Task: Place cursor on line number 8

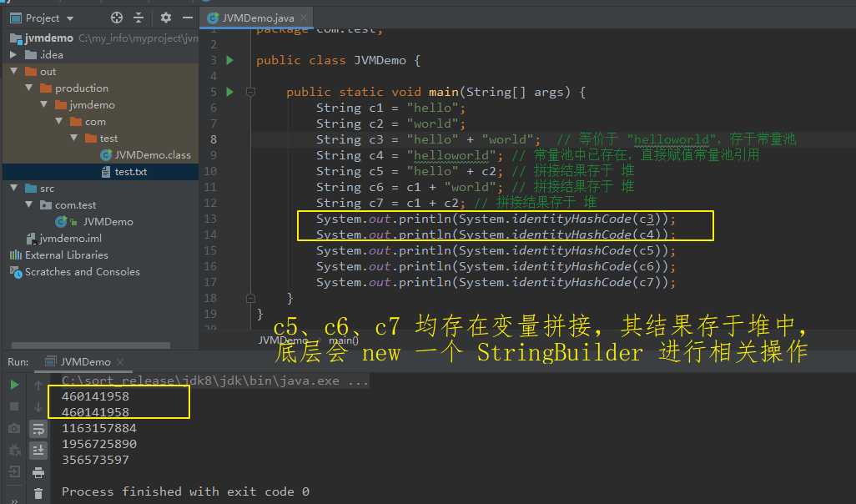Action: click(x=214, y=139)
